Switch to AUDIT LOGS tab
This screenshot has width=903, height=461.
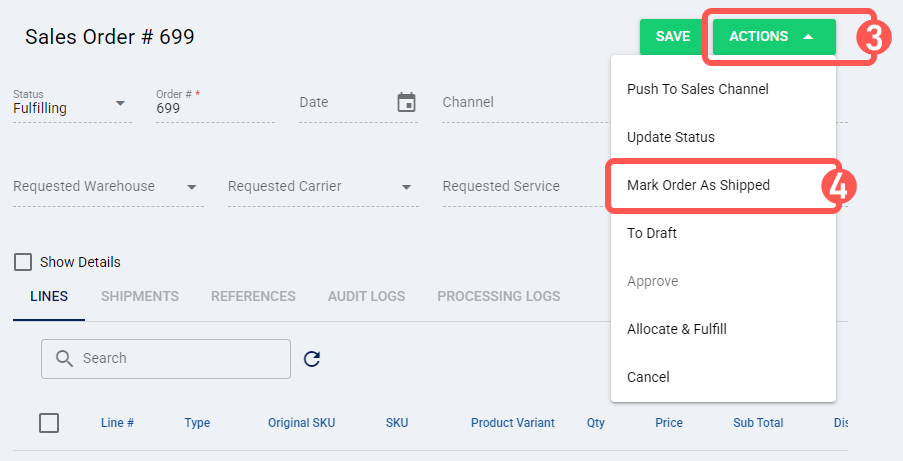coord(367,296)
